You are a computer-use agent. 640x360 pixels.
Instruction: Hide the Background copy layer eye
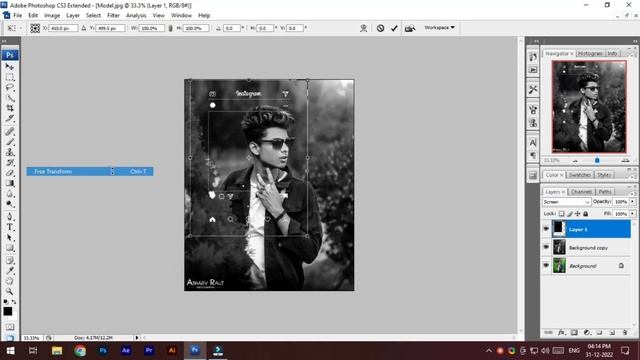click(x=546, y=247)
